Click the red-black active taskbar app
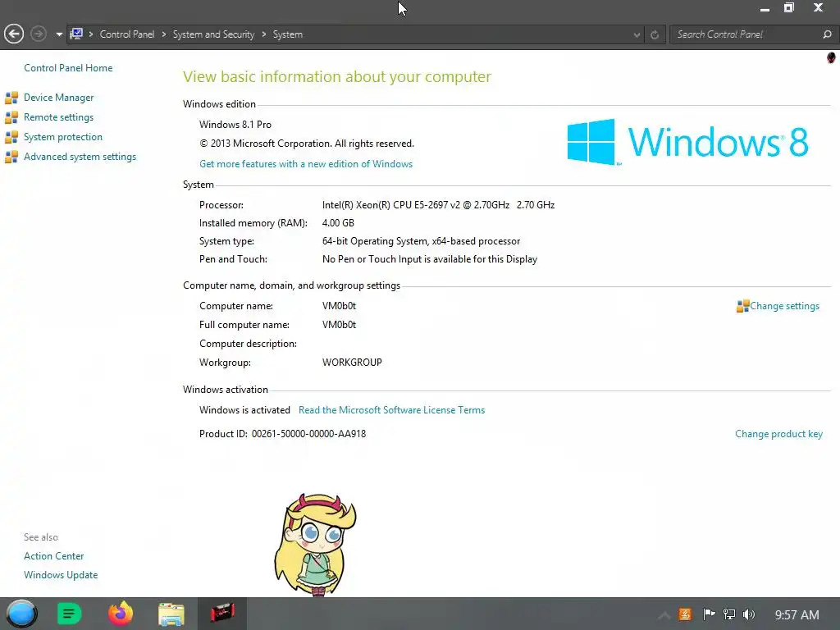The image size is (840, 630). coord(222,614)
